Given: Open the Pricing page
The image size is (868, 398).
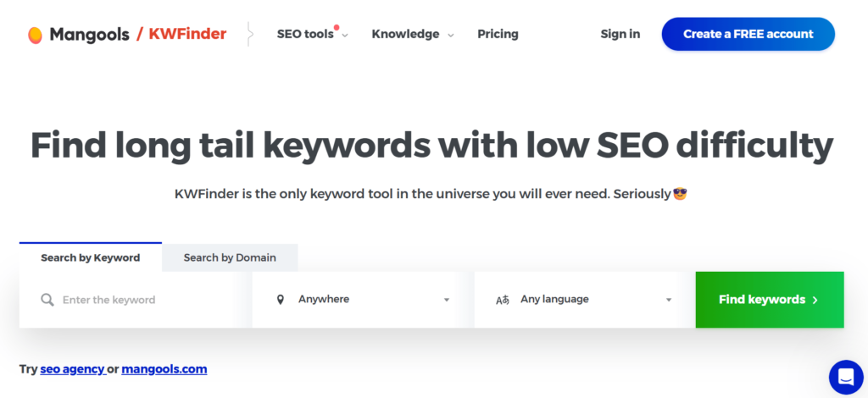Looking at the screenshot, I should (498, 34).
